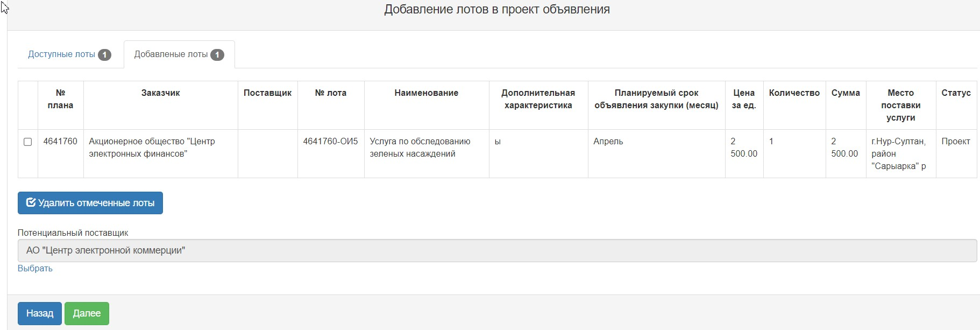Click badge count on Добавленые лоты tab
The height and width of the screenshot is (330, 980).
(217, 54)
